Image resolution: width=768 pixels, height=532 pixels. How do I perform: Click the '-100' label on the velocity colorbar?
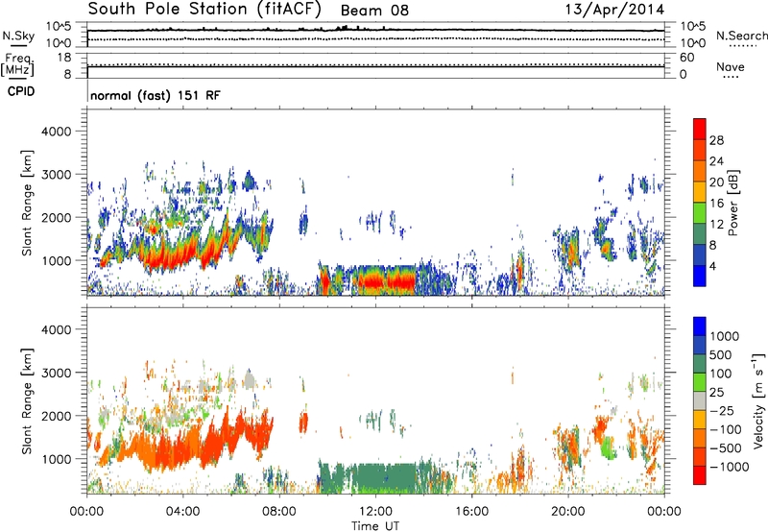(x=725, y=429)
